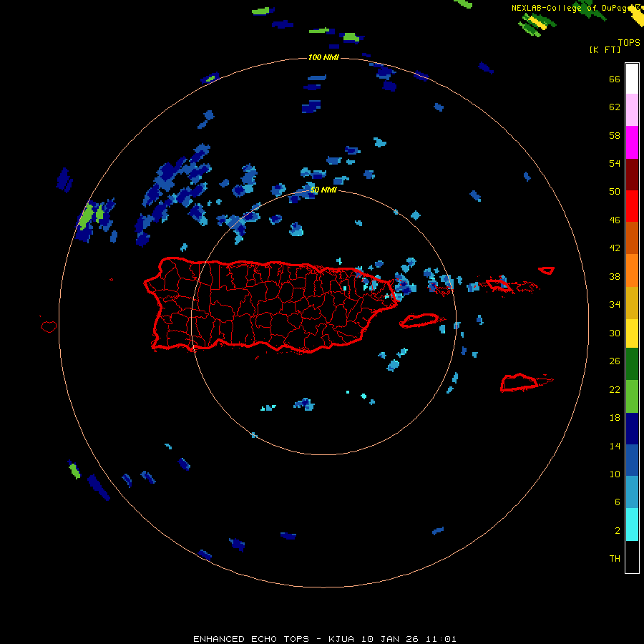Click the light pink legend swatch
The height and width of the screenshot is (644, 644).
click(x=632, y=109)
